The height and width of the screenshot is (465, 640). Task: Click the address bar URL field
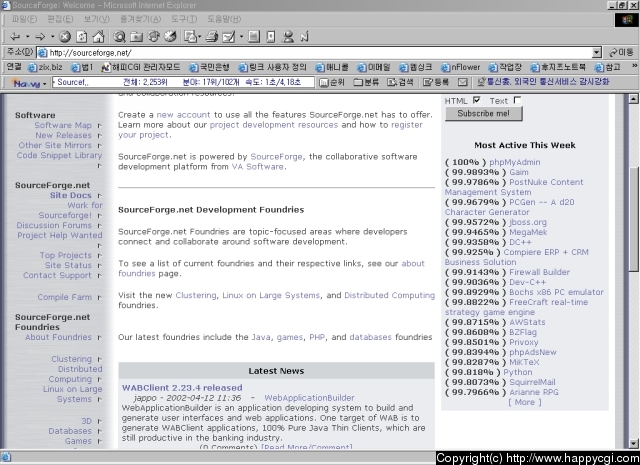click(315, 53)
